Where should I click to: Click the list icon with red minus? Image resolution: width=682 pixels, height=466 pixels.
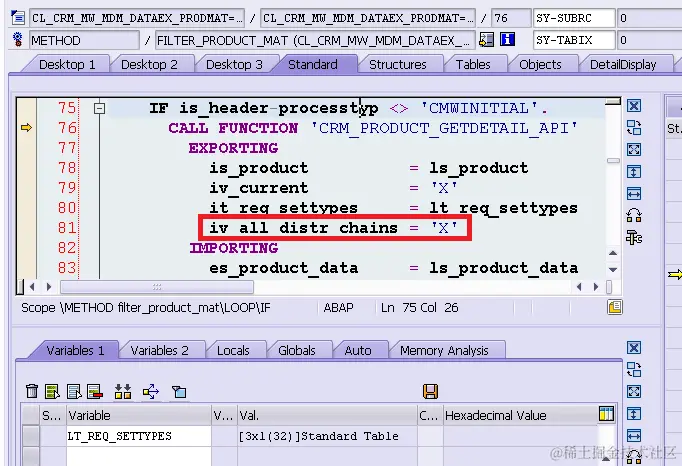[x=94, y=391]
